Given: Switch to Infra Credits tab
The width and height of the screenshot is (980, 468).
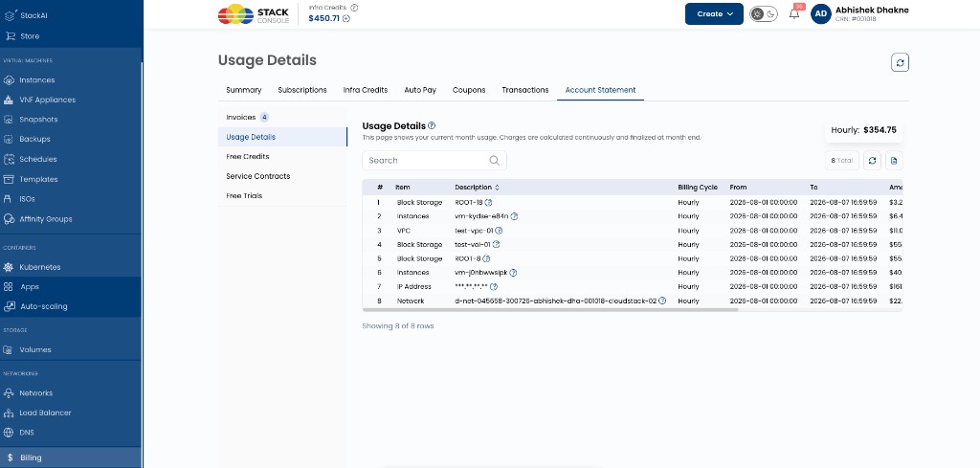Looking at the screenshot, I should click(365, 90).
